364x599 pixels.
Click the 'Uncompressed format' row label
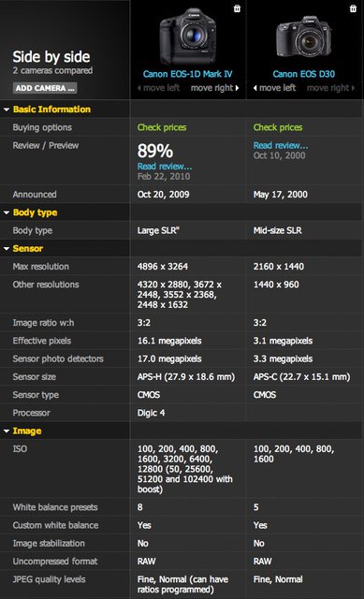coord(55,562)
